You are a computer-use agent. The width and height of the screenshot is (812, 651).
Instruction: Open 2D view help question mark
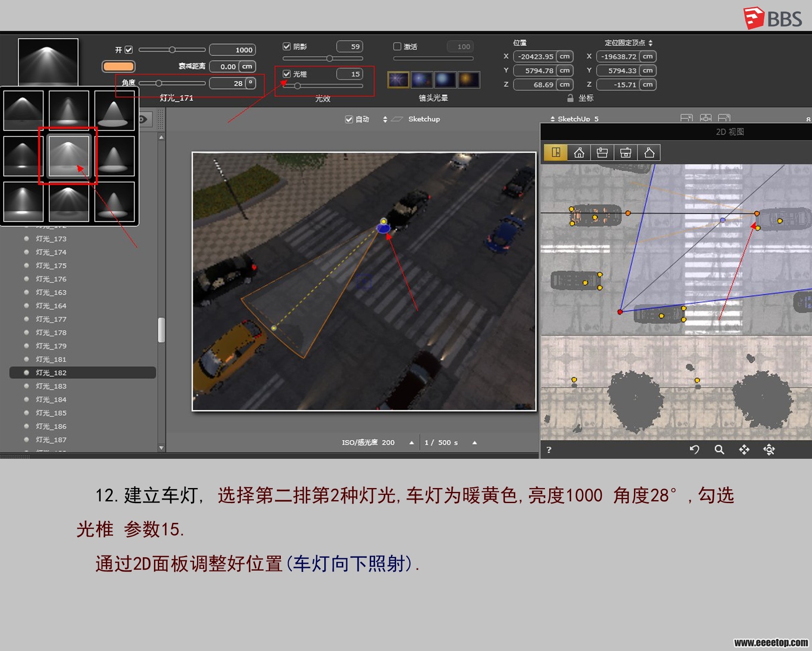click(549, 450)
